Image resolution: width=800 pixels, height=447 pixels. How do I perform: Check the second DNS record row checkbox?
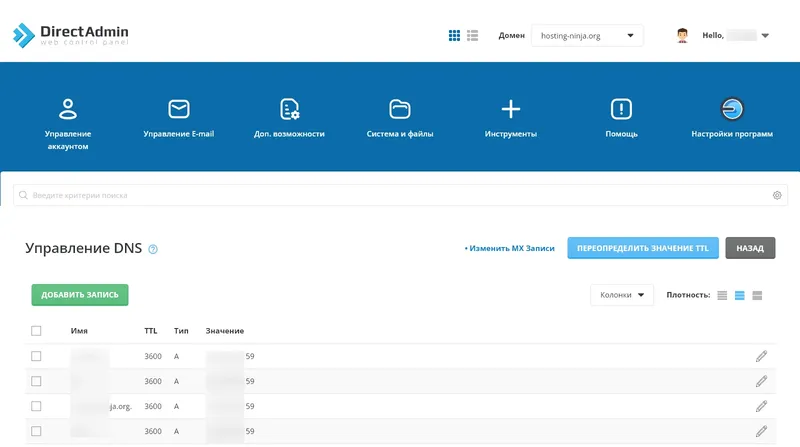[36, 381]
